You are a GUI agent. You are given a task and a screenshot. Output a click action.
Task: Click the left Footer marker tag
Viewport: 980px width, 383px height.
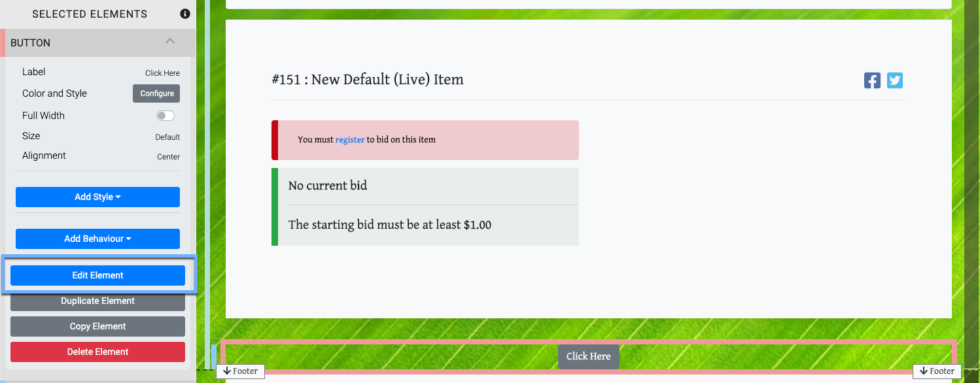coord(240,371)
